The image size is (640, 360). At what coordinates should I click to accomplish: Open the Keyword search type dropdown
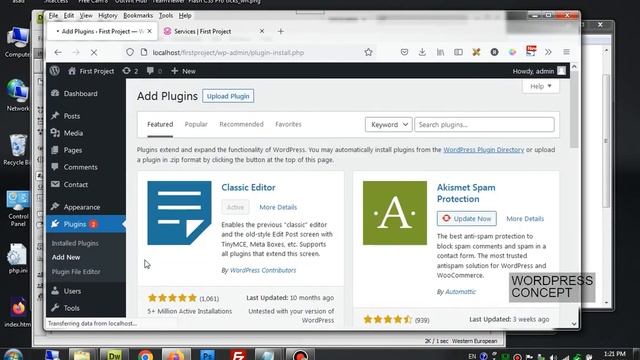[x=389, y=124]
